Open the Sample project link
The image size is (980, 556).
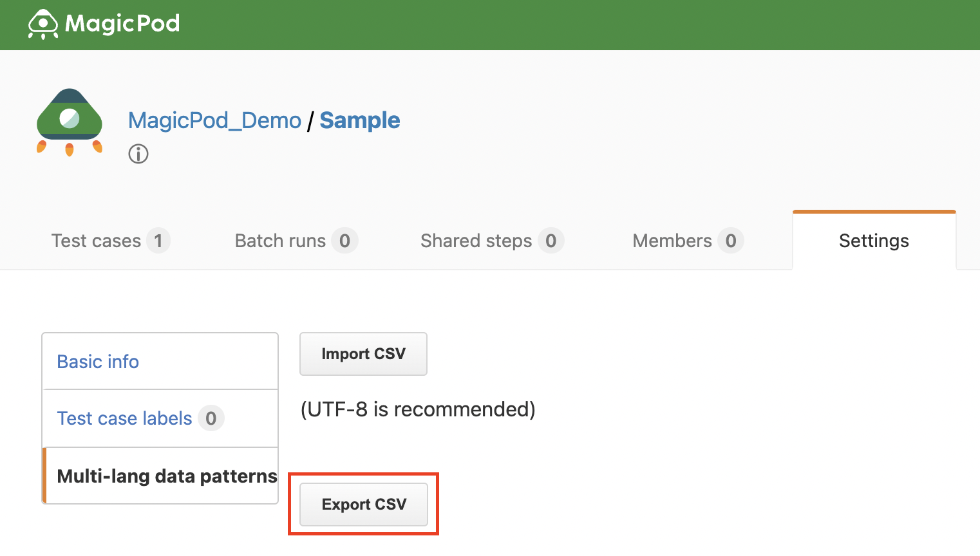pyautogui.click(x=359, y=120)
